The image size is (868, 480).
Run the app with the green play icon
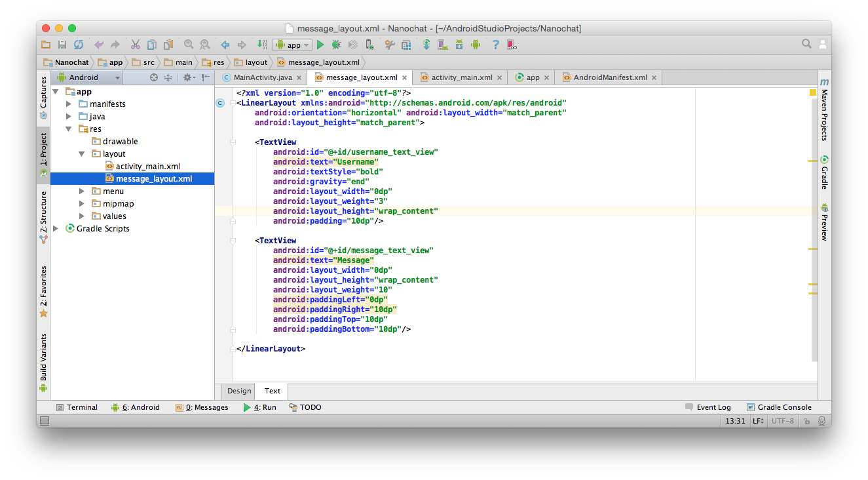[320, 45]
